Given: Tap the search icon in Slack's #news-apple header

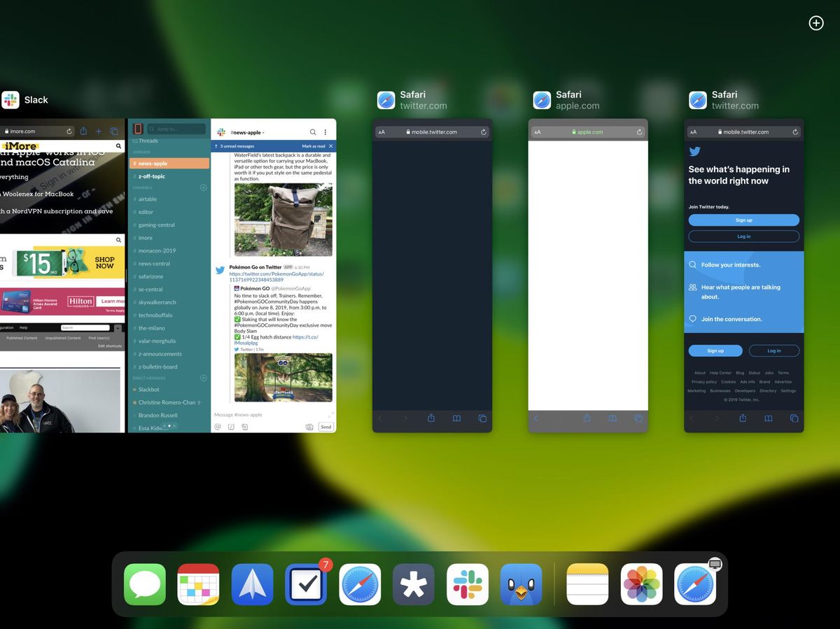Looking at the screenshot, I should (313, 132).
